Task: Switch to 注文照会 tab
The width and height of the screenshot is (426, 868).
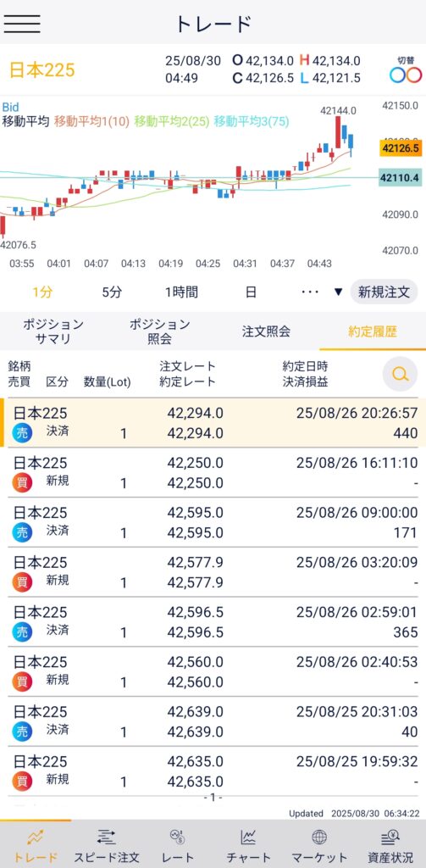Action: point(266,331)
